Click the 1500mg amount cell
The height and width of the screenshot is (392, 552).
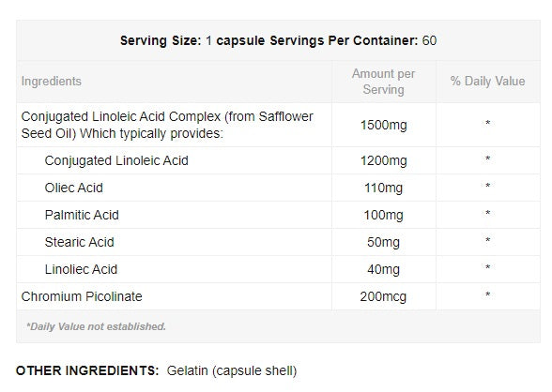[383, 125]
